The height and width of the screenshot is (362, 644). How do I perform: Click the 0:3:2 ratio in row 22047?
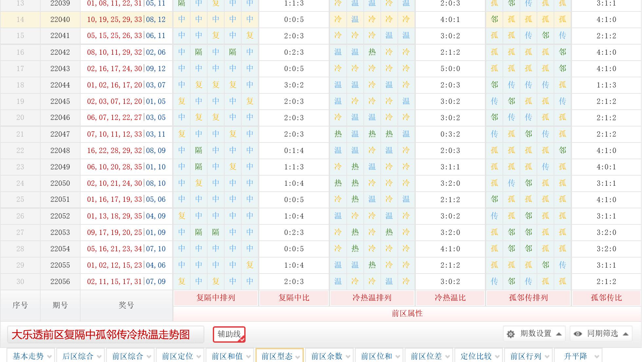tap(450, 134)
